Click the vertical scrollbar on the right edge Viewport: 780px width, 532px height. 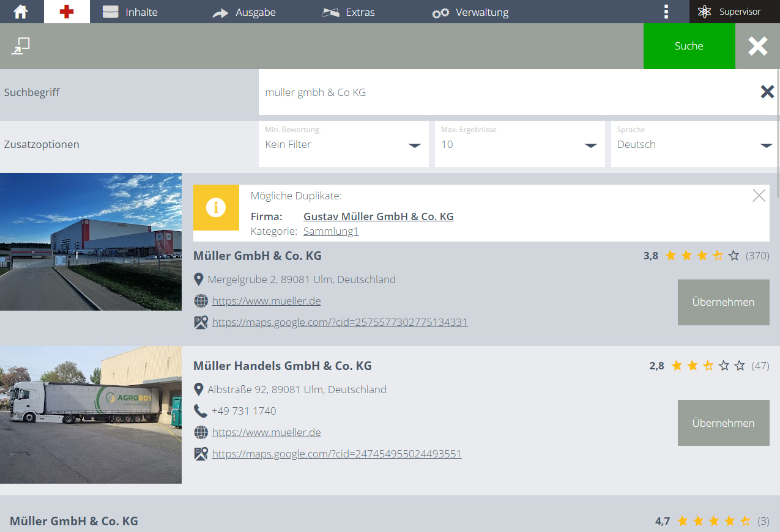point(778,135)
